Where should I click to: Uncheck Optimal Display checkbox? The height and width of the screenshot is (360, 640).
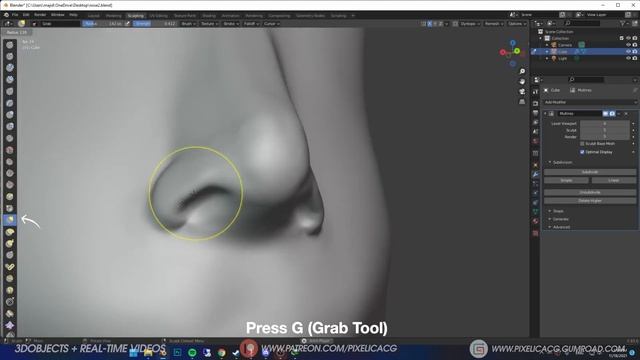pyautogui.click(x=582, y=152)
